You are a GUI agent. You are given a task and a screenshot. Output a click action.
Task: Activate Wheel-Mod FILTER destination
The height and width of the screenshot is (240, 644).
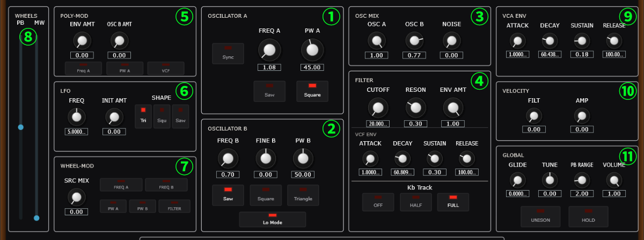coord(171,206)
